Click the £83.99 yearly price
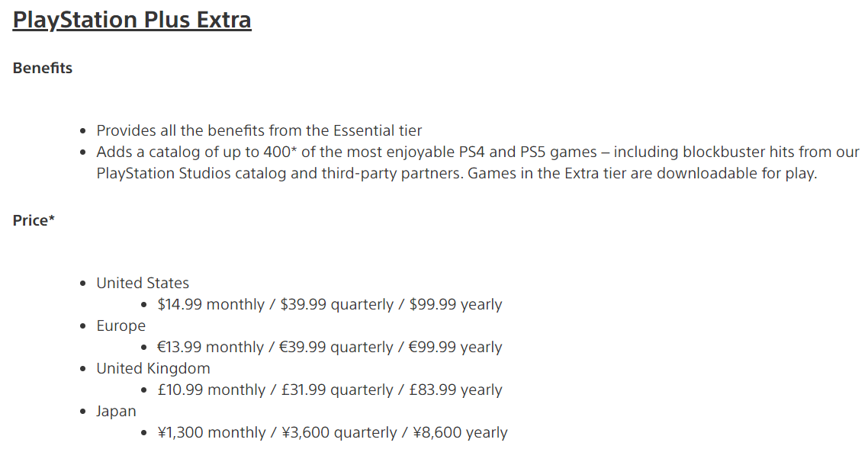This screenshot has width=868, height=449. click(x=455, y=390)
